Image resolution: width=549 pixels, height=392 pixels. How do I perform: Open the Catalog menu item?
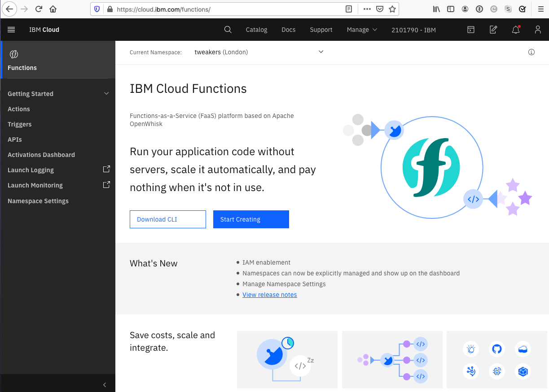pyautogui.click(x=257, y=30)
